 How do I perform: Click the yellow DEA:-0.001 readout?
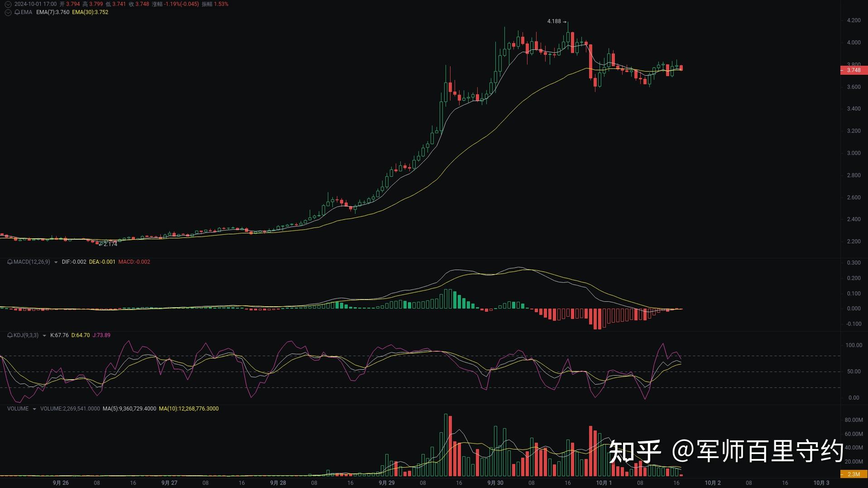(x=102, y=262)
